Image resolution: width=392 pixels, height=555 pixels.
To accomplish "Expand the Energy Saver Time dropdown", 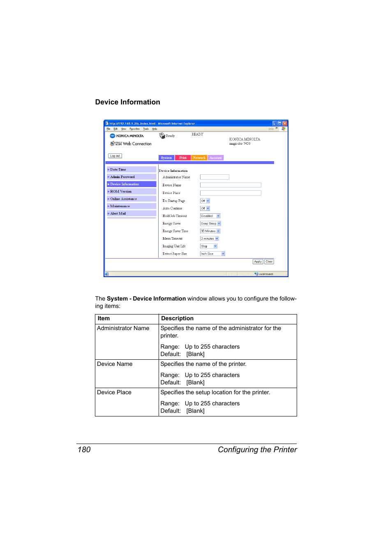I will point(210,231).
